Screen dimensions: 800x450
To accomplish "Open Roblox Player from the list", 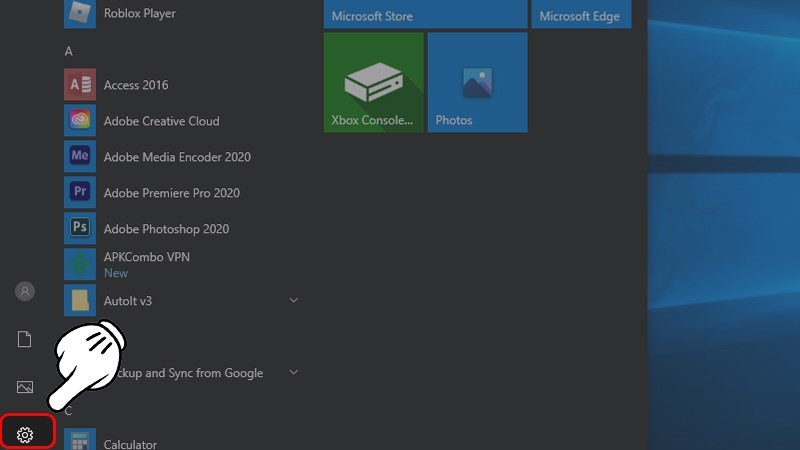I will (x=139, y=14).
